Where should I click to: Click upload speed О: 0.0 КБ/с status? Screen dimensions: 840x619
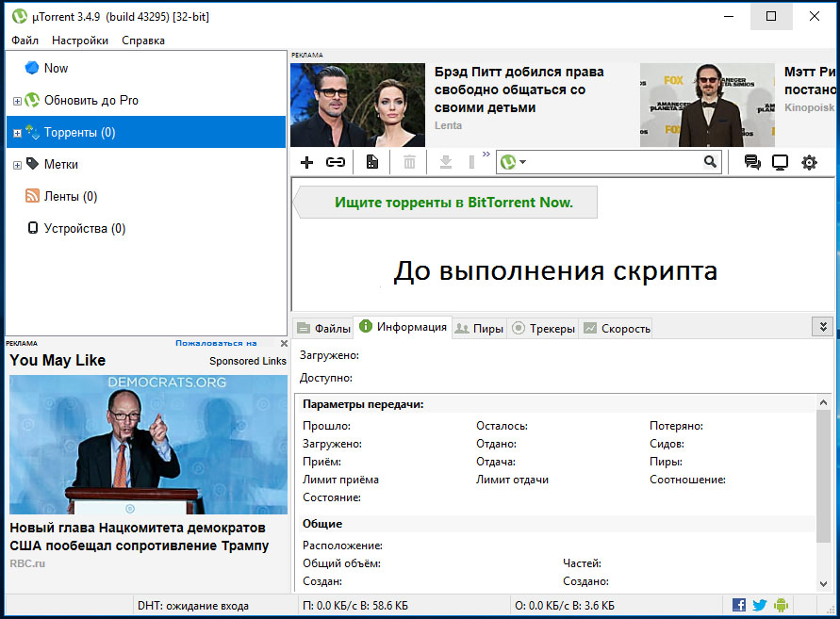(565, 606)
